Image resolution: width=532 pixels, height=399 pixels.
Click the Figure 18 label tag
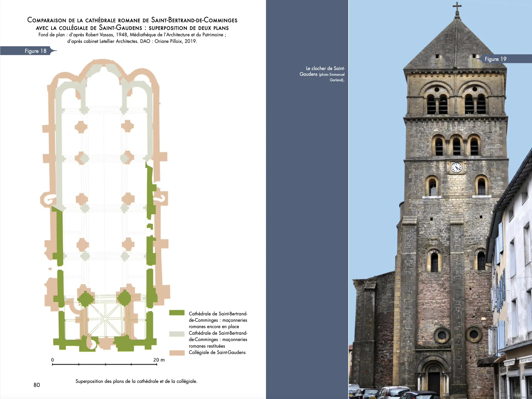click(35, 51)
